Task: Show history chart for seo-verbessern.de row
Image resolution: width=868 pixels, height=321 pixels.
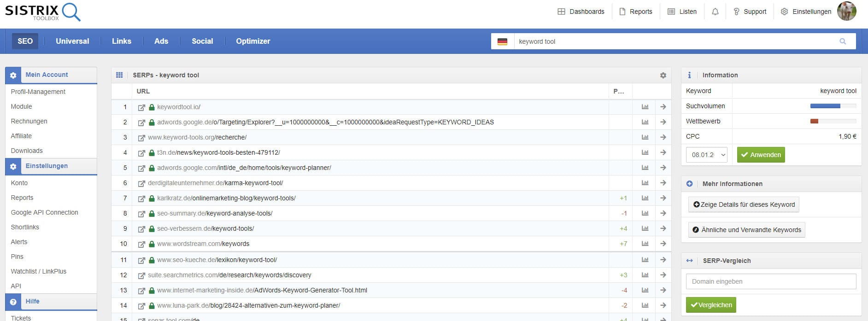Action: click(x=645, y=228)
